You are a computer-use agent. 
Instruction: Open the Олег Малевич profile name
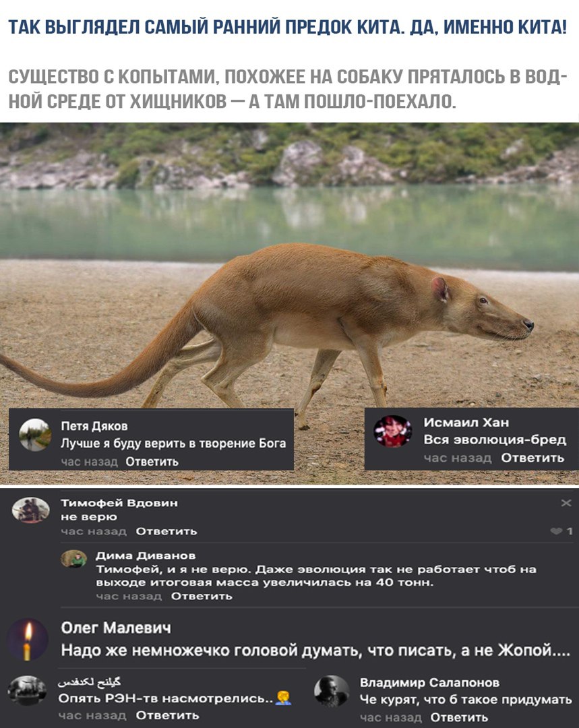[x=116, y=628]
